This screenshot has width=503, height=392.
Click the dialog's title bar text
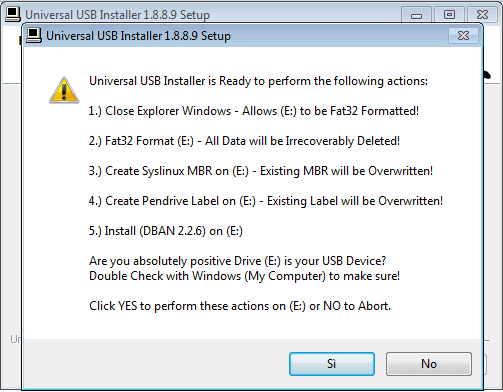(138, 36)
